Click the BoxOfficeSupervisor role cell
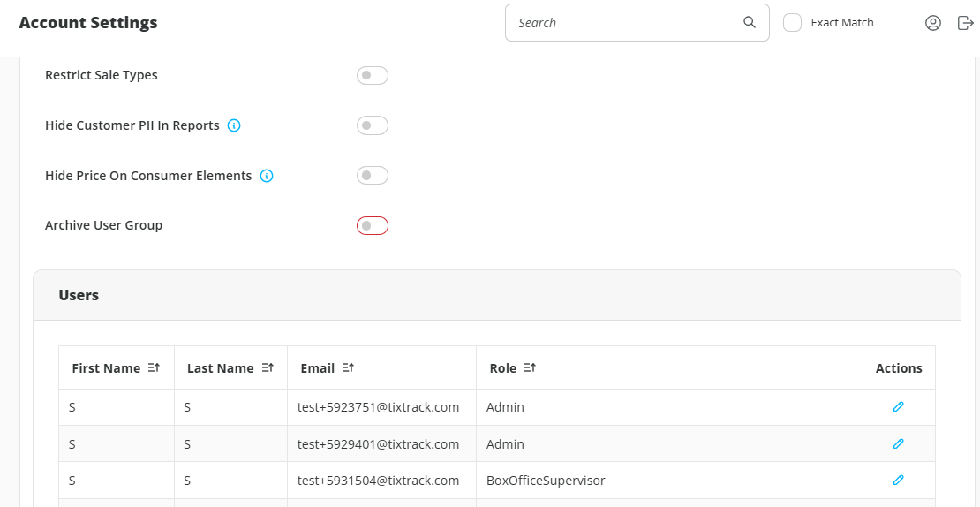The image size is (980, 507). coord(669,481)
